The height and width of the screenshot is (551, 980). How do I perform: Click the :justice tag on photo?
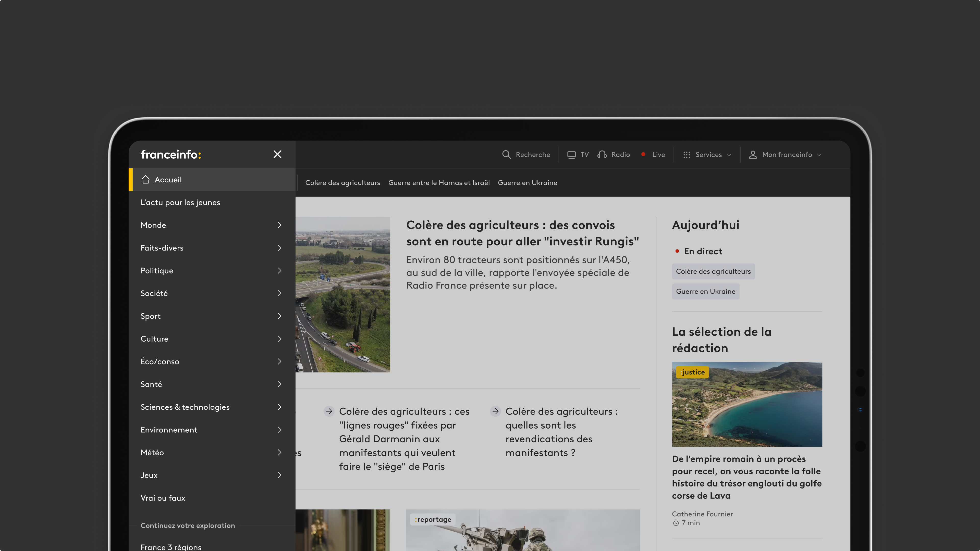click(692, 372)
